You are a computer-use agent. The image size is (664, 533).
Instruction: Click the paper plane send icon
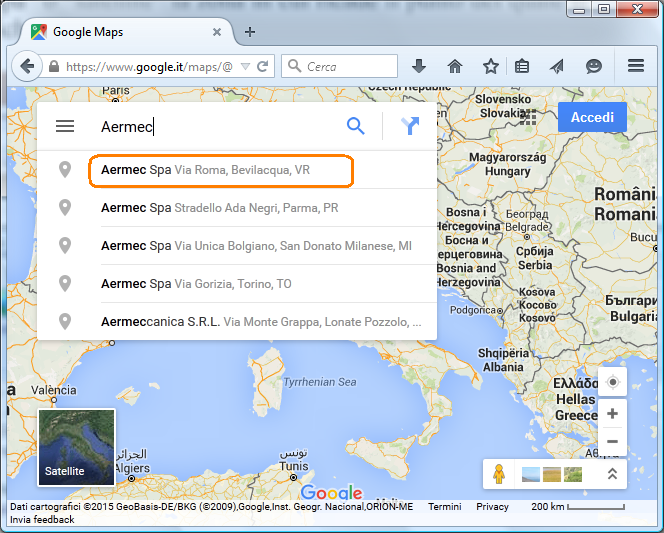[557, 66]
